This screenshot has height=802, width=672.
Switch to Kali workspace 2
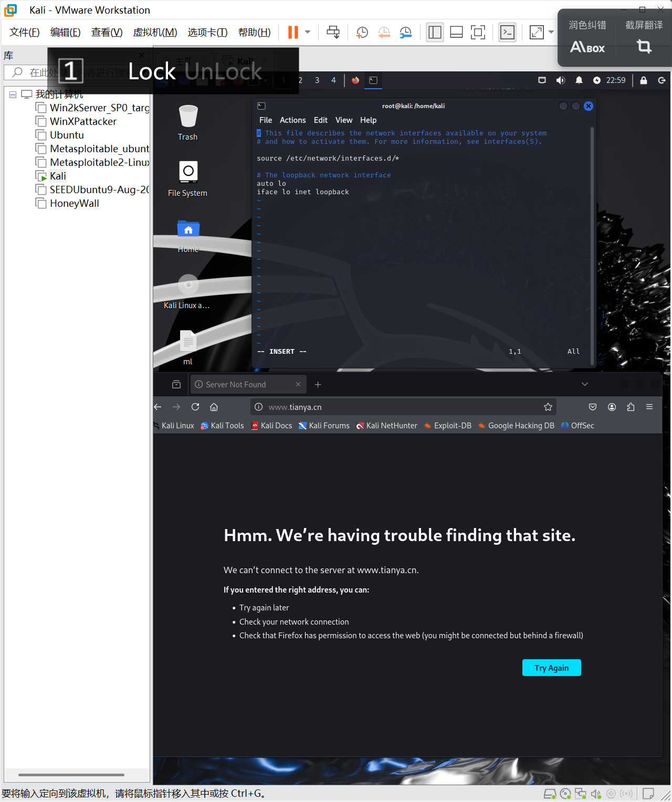click(300, 80)
